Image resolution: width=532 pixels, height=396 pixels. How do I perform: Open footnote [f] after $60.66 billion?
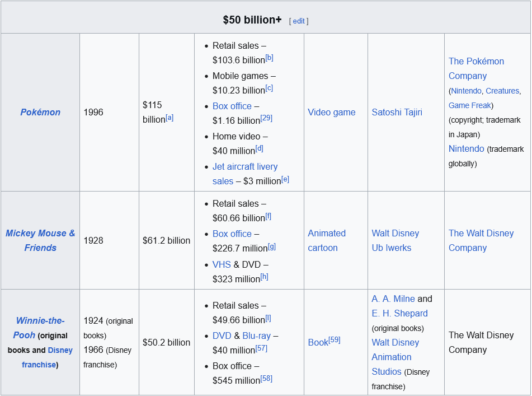[x=269, y=216]
